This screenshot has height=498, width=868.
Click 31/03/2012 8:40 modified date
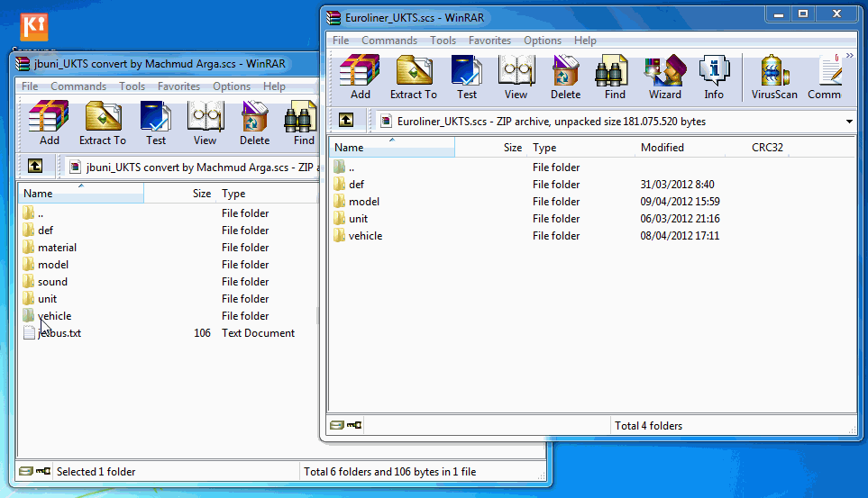click(x=677, y=185)
